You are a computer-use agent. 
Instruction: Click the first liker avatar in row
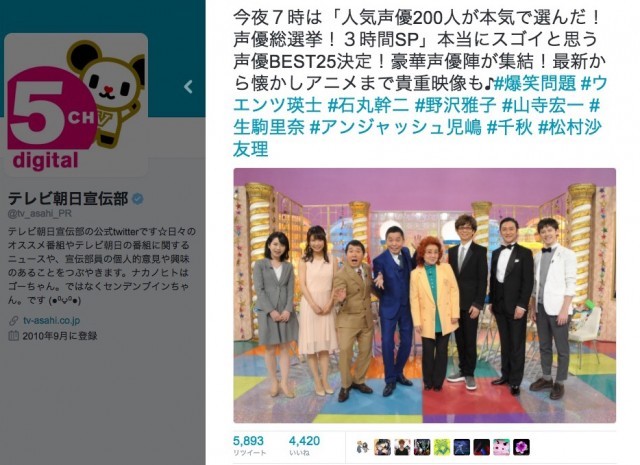(362, 447)
